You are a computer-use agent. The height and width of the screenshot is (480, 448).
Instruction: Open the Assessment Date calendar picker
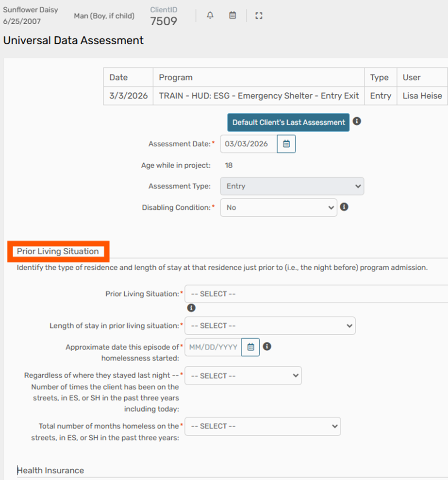click(x=286, y=144)
